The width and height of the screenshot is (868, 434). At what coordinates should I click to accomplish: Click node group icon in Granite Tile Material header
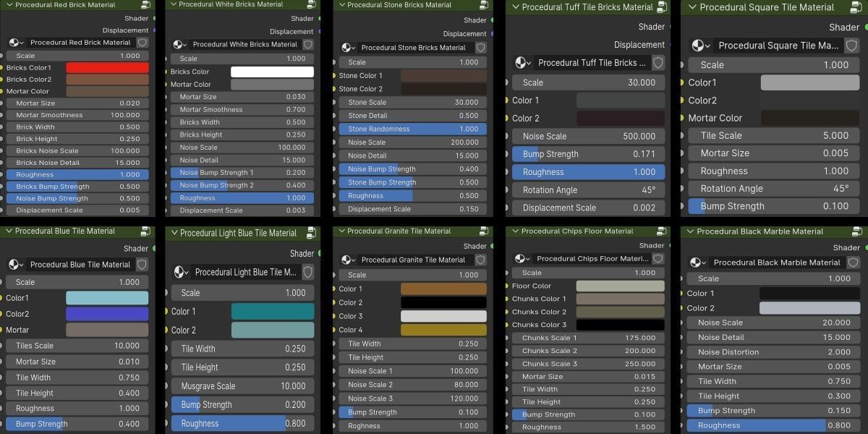485,231
